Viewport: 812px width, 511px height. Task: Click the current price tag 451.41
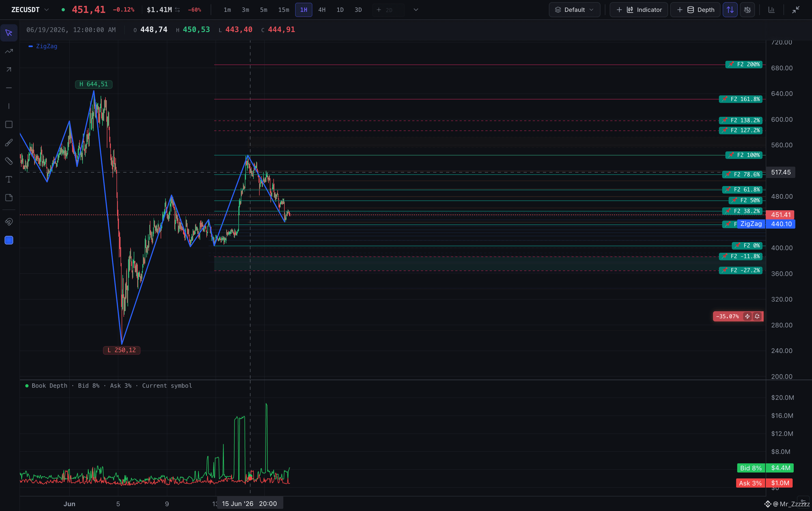[780, 215]
